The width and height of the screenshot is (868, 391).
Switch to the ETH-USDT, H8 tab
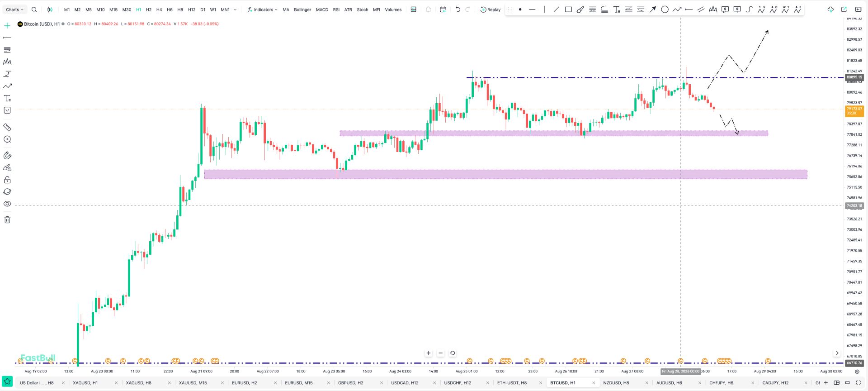[512, 383]
